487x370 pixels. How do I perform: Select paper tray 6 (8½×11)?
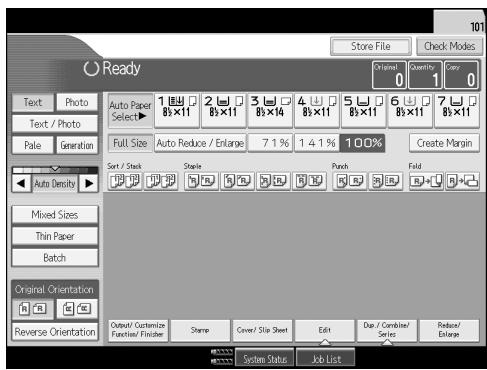[410, 111]
